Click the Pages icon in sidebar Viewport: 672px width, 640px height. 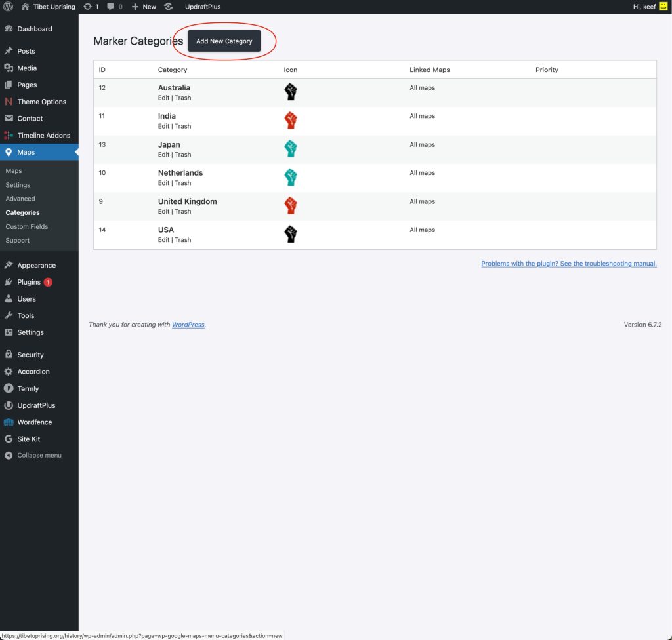9,85
